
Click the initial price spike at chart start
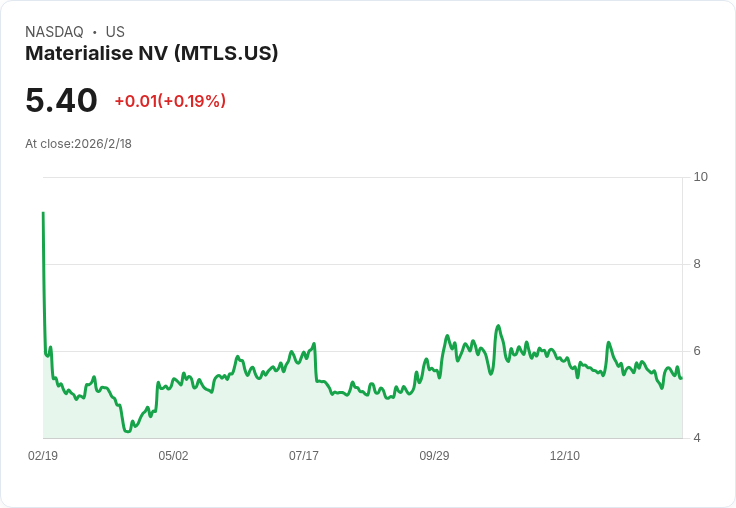tap(43, 214)
